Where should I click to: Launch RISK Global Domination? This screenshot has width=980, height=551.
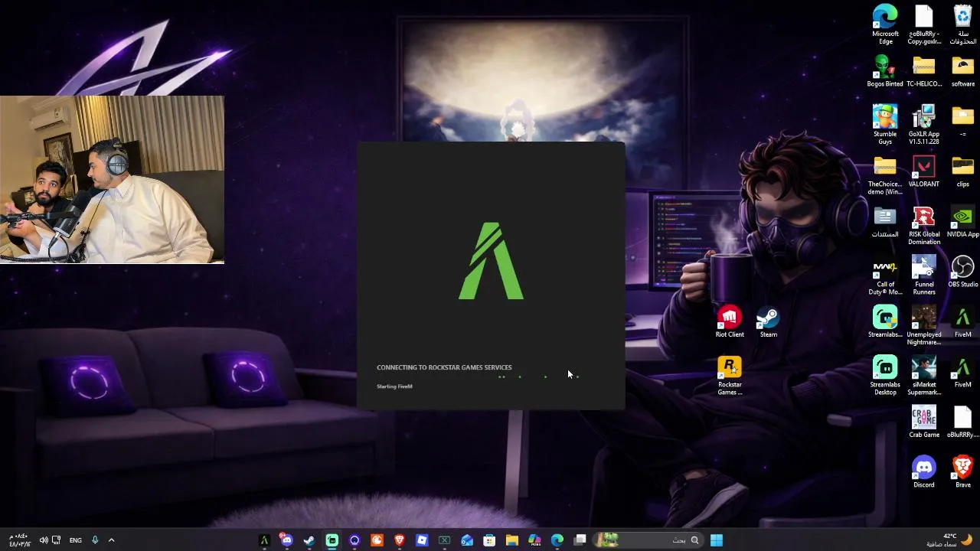(924, 226)
